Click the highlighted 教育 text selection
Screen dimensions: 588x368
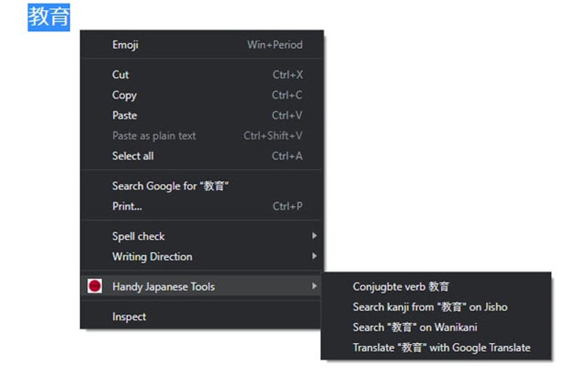pyautogui.click(x=48, y=17)
